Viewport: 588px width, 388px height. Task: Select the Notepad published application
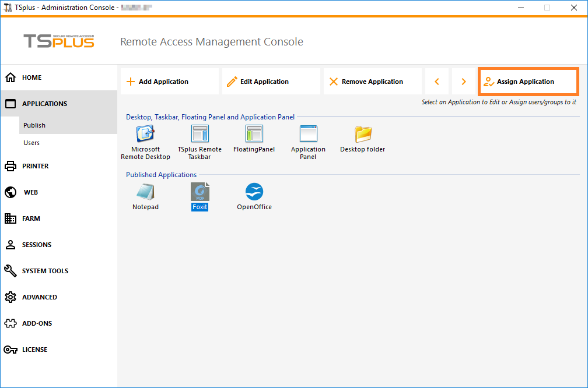(x=145, y=193)
